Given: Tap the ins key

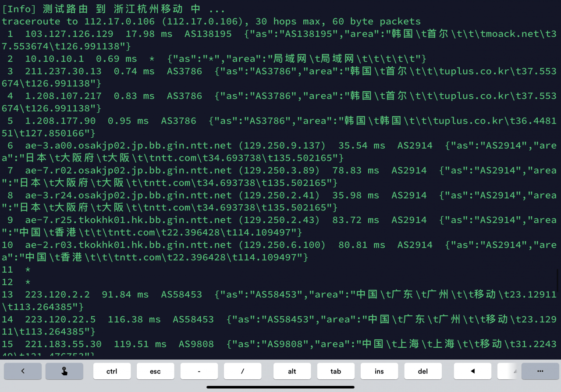Looking at the screenshot, I should [379, 371].
